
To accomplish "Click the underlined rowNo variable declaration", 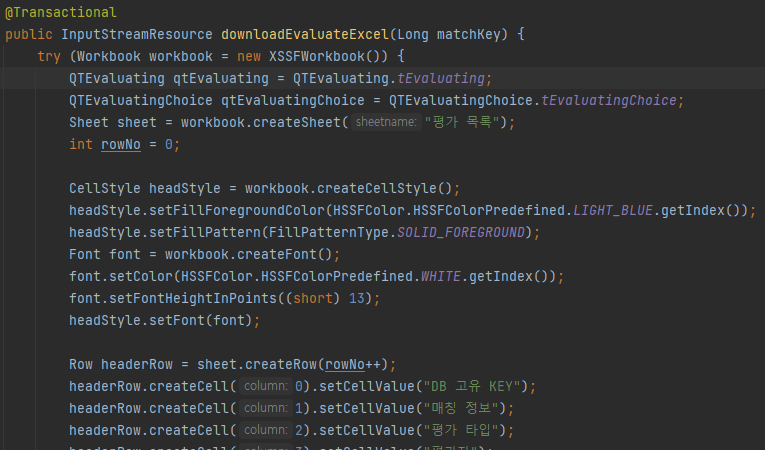I will (x=121, y=144).
